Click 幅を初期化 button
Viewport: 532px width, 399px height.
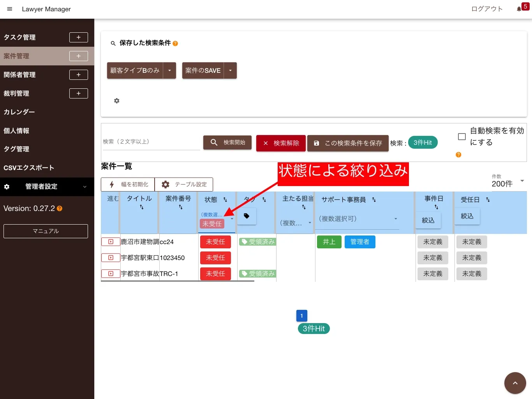(128, 185)
